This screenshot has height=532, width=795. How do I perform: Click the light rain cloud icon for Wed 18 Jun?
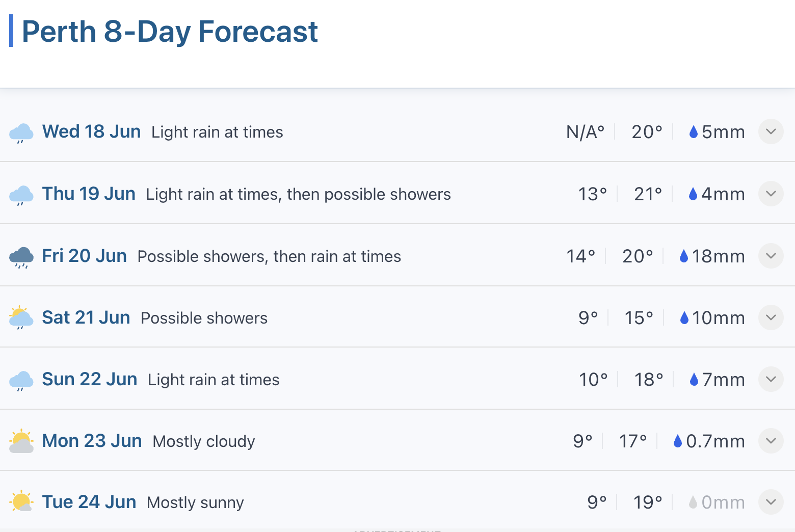coord(21,133)
